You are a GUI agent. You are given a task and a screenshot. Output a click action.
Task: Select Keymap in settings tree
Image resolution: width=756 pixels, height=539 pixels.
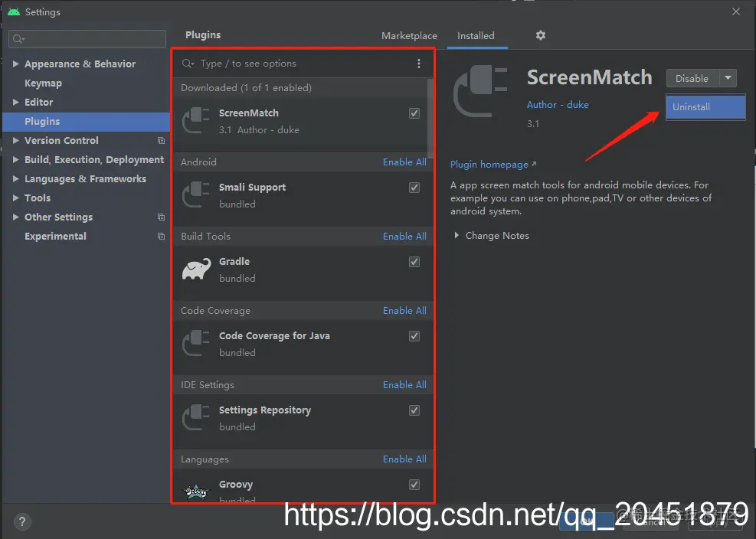coord(44,83)
